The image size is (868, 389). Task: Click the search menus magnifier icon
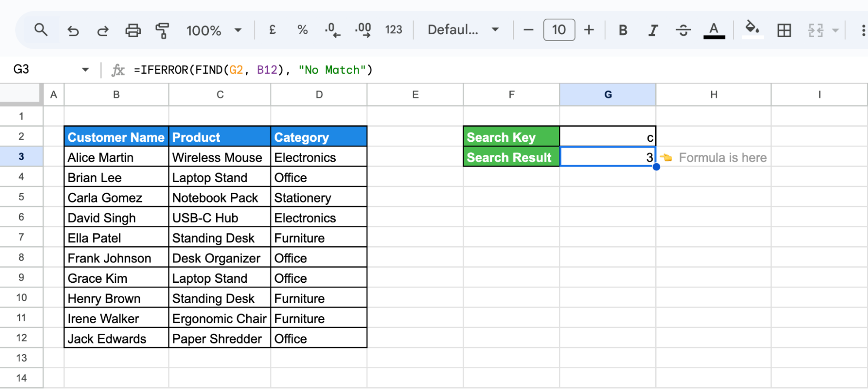pyautogui.click(x=41, y=30)
